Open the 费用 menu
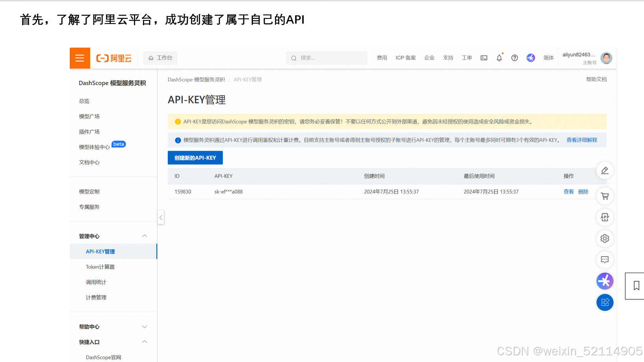The width and height of the screenshot is (644, 362). click(x=382, y=58)
